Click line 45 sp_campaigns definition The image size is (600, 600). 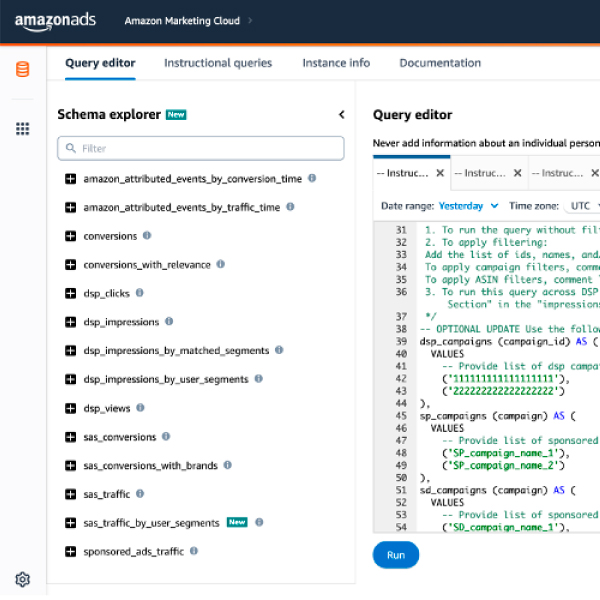(497, 416)
